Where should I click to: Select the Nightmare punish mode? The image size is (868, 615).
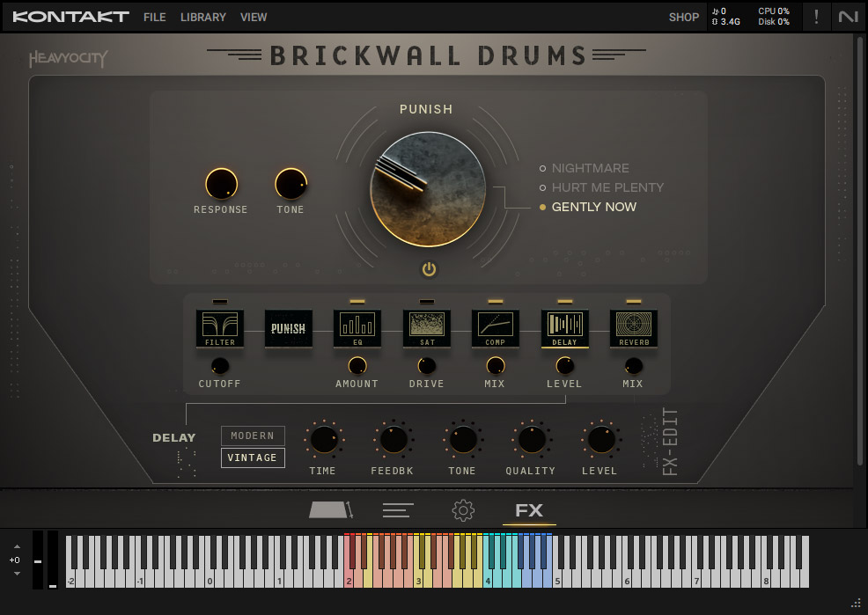584,168
